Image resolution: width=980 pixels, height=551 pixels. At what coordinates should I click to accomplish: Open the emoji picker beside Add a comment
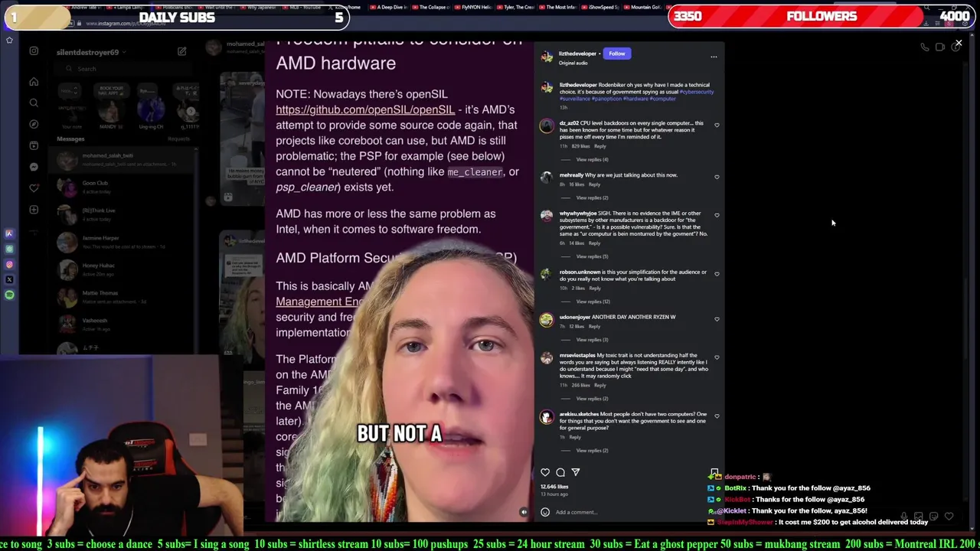tap(545, 512)
